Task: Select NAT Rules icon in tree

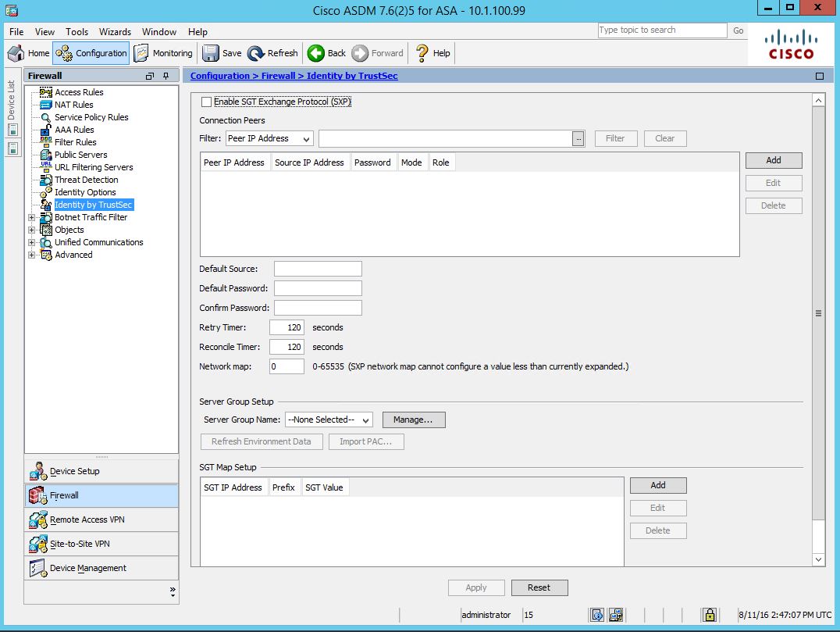Action: 46,105
